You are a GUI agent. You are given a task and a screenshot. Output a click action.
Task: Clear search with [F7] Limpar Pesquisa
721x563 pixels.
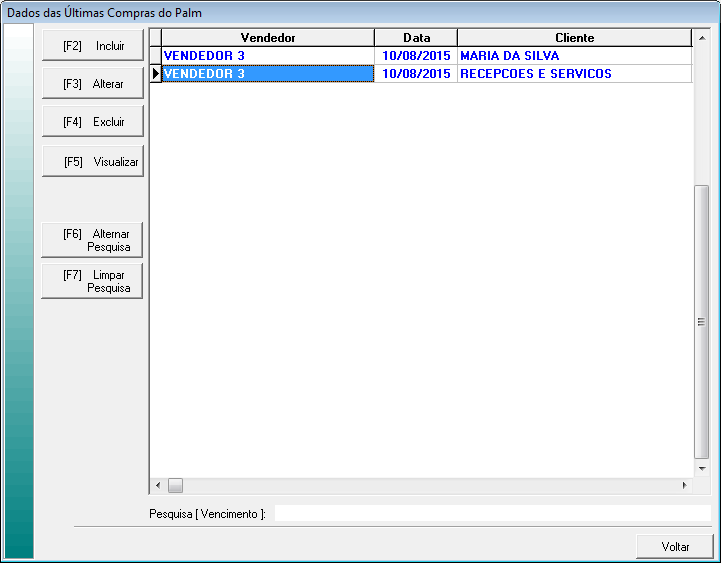(x=93, y=281)
